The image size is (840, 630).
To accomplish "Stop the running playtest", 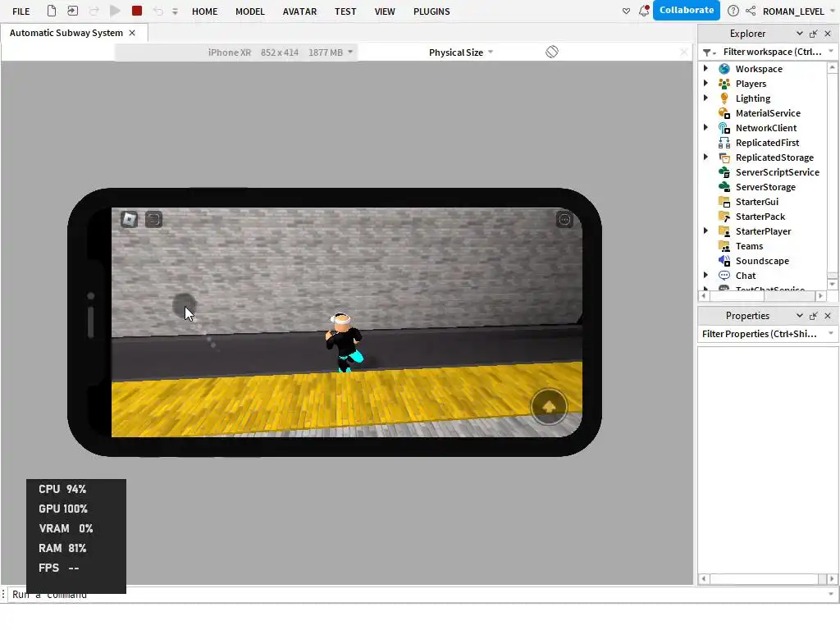I will point(137,11).
